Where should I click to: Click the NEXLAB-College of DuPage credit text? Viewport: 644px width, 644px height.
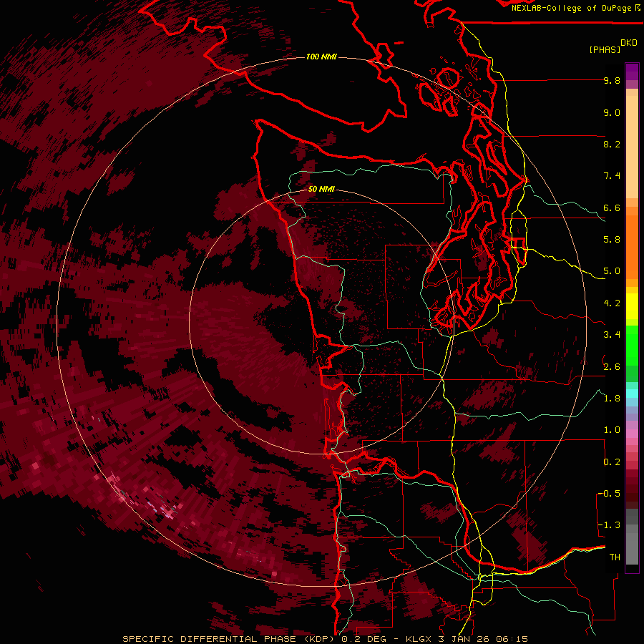tap(572, 8)
